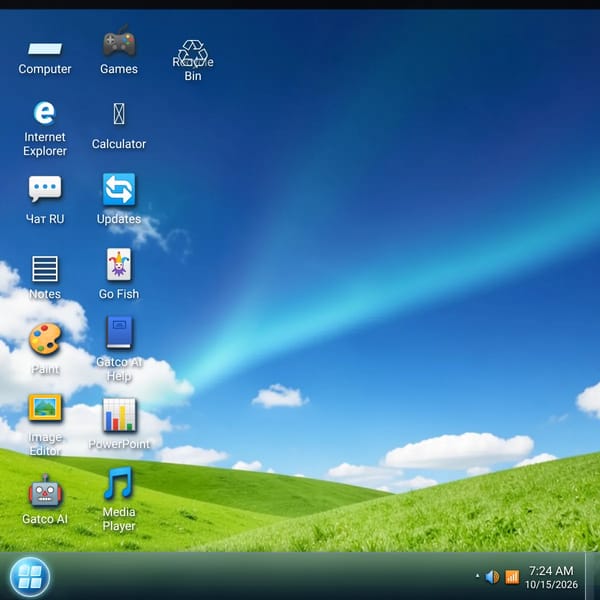Open the Start menu orb

[x=30, y=577]
